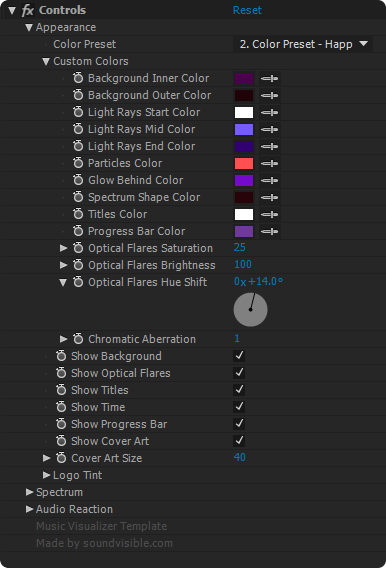Use eyedropper for Light Rays End Color
386x568 pixels.
pos(270,146)
